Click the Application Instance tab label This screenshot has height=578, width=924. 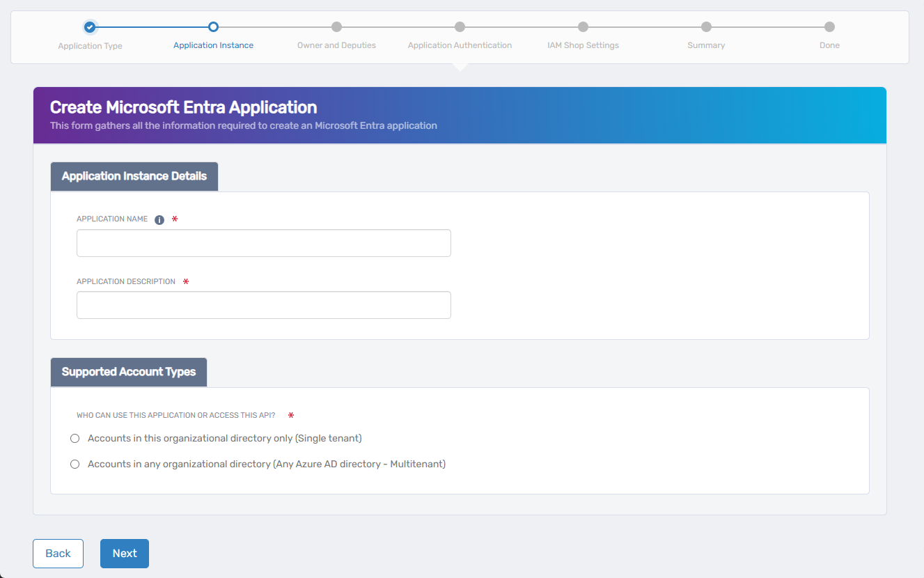click(213, 45)
